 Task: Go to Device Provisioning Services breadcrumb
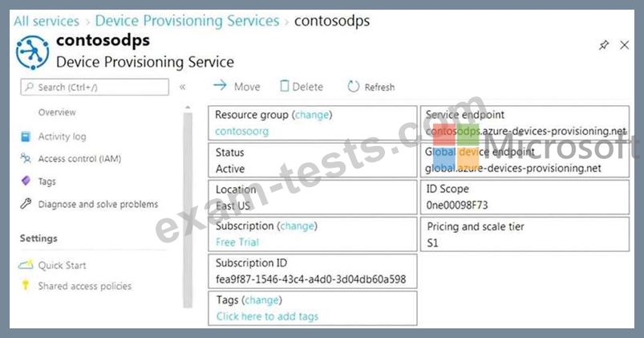pyautogui.click(x=188, y=21)
